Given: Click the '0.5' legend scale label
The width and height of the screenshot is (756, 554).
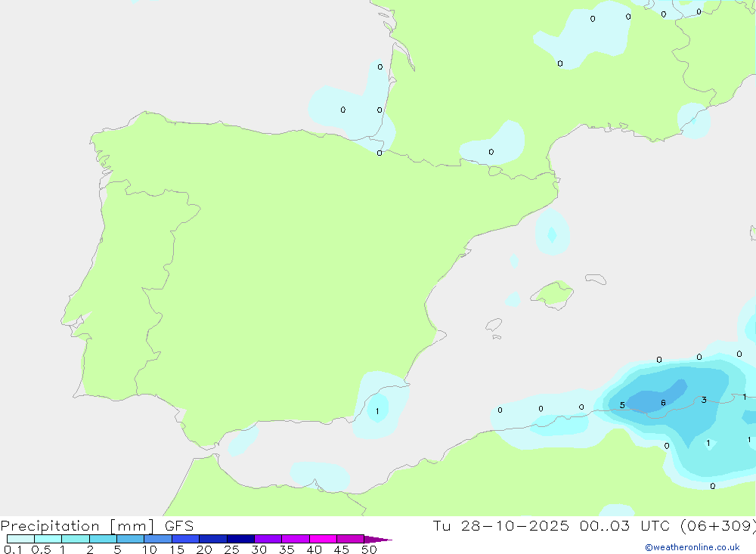Looking at the screenshot, I should point(41,549).
